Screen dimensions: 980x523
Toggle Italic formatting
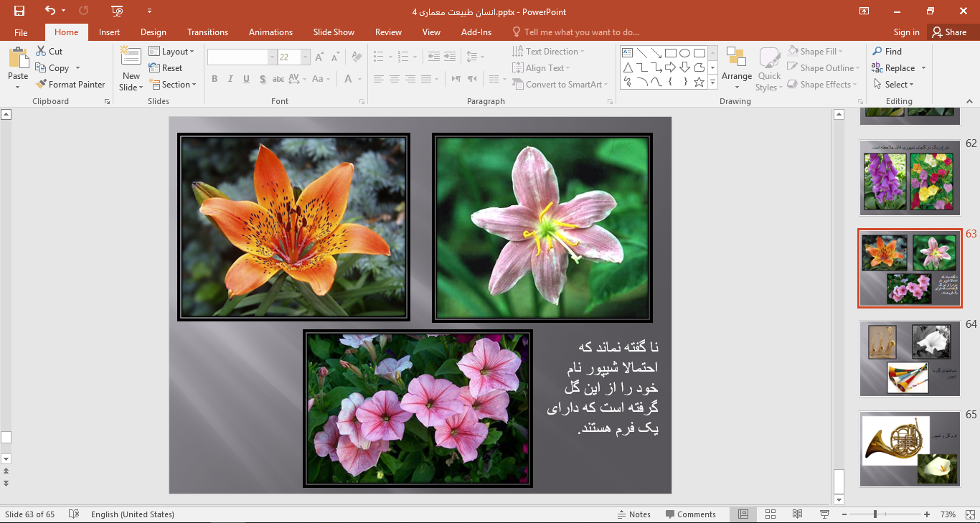pos(230,79)
